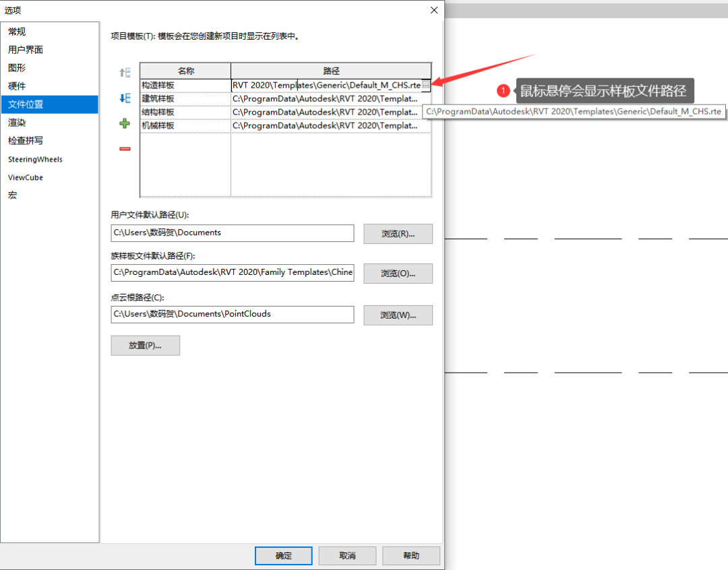Viewport: 728px width, 570px height.
Task: Open the 检查拼写 options category
Action: 49,141
